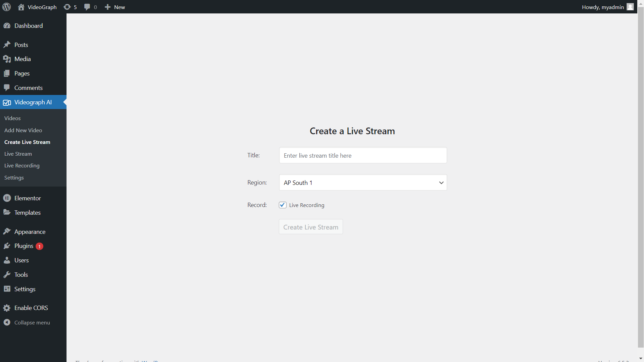Click the Create Live Stream button
Screen dimensions: 644x362
310,226
